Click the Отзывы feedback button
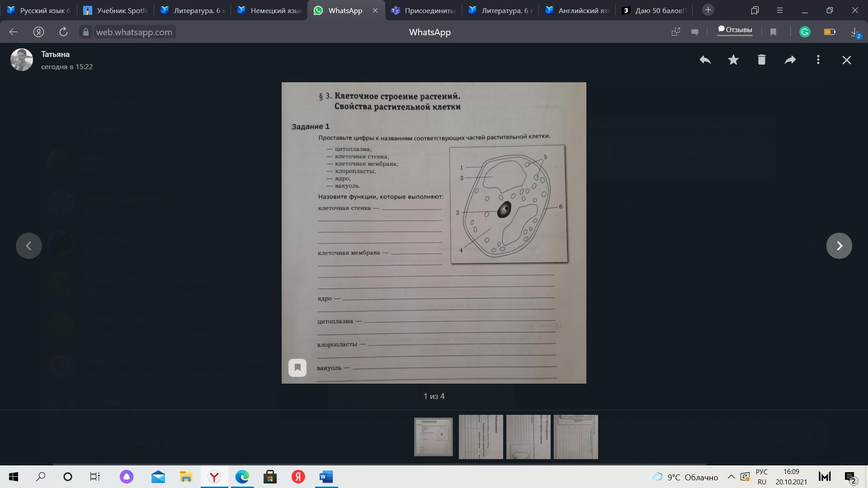Viewport: 868px width, 488px height. (735, 30)
